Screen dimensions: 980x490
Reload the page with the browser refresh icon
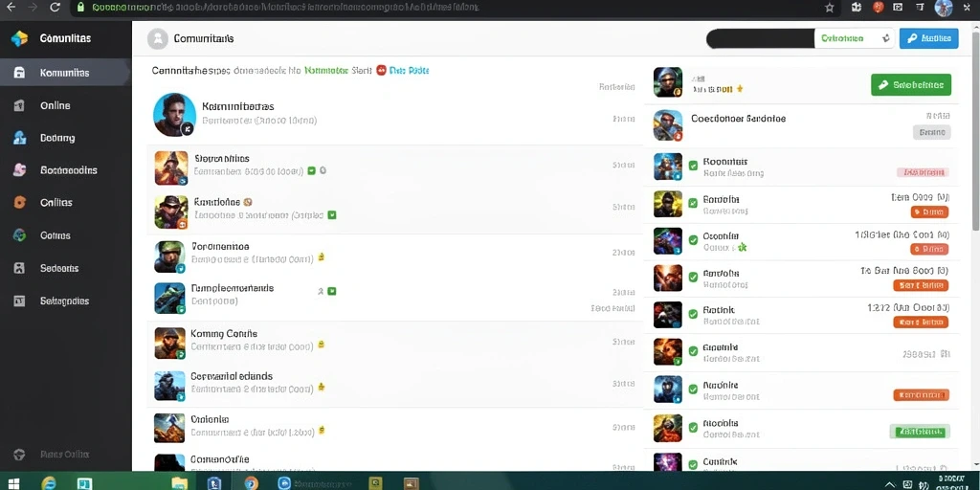[x=55, y=8]
